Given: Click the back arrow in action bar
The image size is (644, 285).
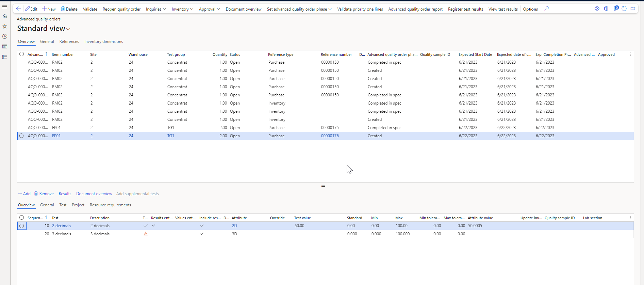Looking at the screenshot, I should point(18,9).
